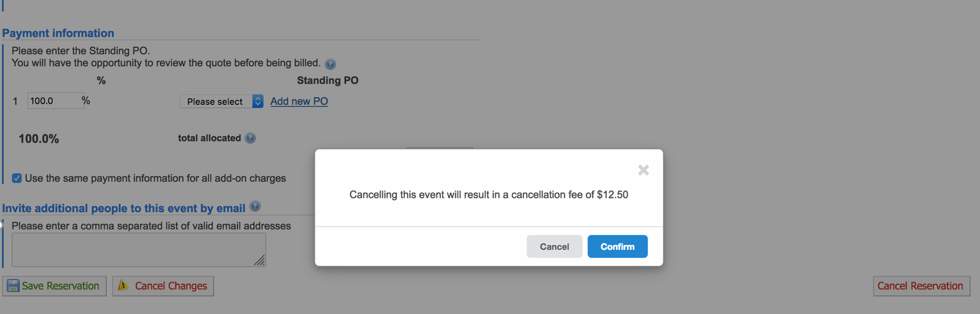This screenshot has width=980, height=314.
Task: Click the percentage field showing 100.0
Action: [x=53, y=101]
